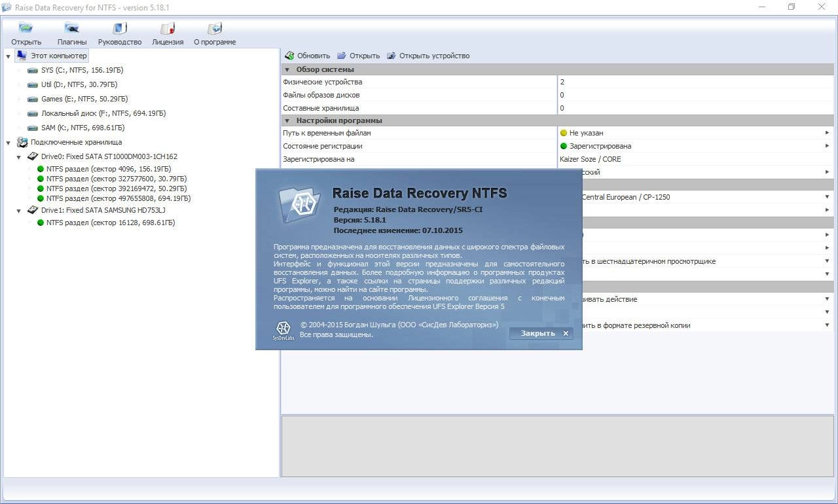
Task: Select SAM (K:, NTFS, 698.61ГБ) label
Action: [82, 128]
